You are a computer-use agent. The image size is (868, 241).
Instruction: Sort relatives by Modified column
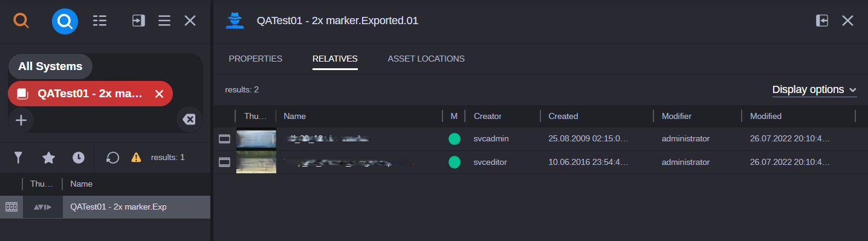pyautogui.click(x=766, y=116)
